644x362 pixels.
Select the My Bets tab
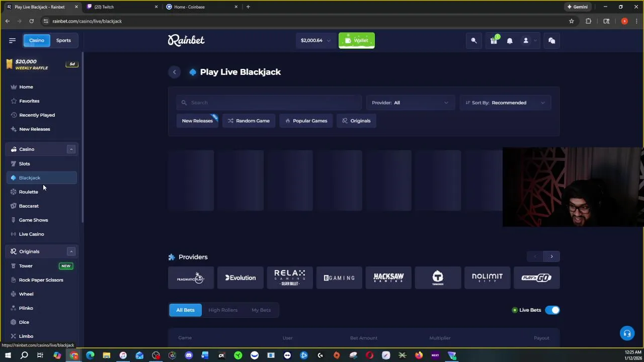[x=261, y=310]
